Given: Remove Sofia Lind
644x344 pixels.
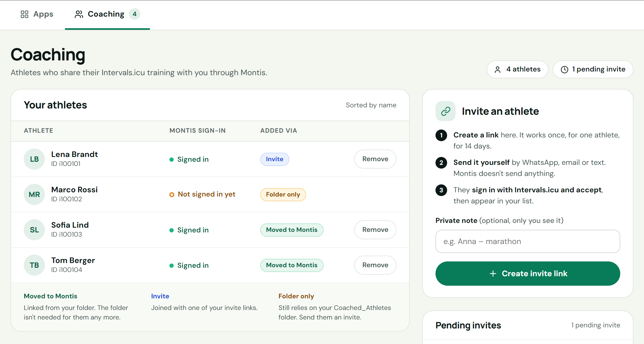Looking at the screenshot, I should coord(375,230).
